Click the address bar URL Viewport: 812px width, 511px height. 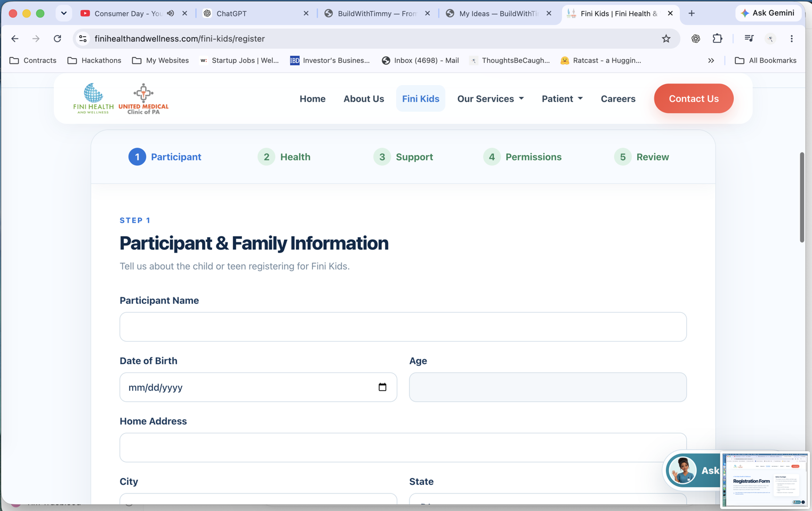tap(180, 38)
